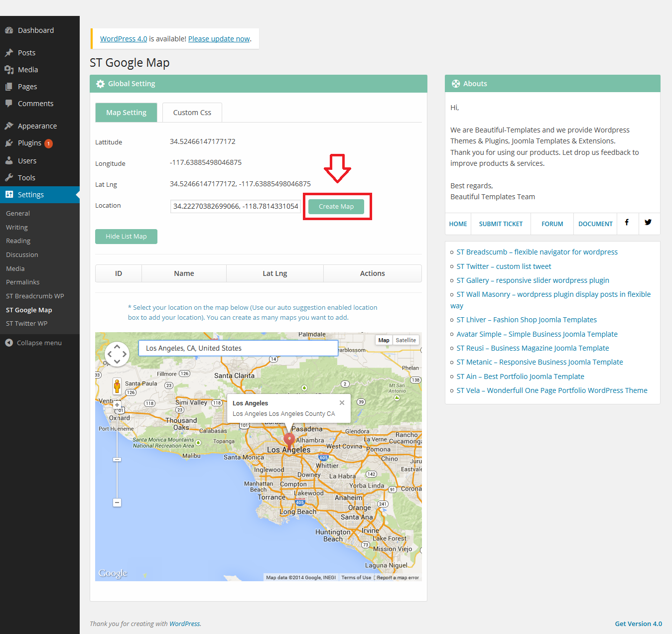Click the Tools wrench icon
672x634 pixels.
point(9,178)
